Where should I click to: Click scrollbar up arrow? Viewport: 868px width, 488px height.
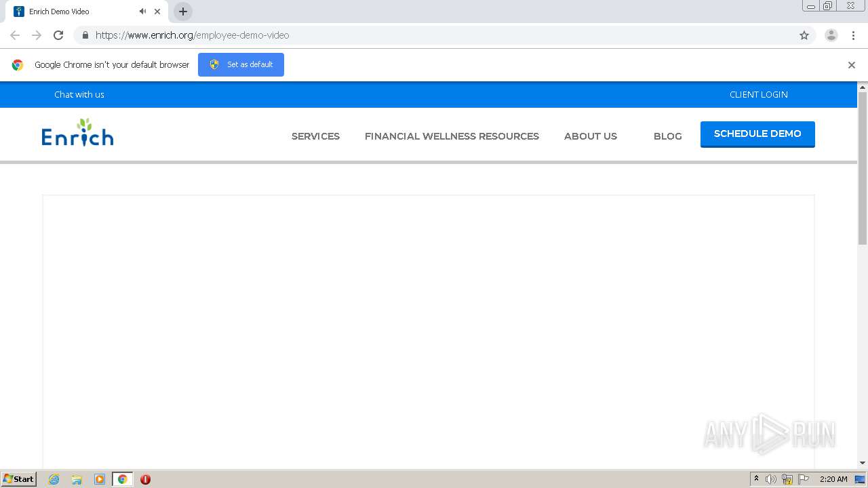coord(863,87)
